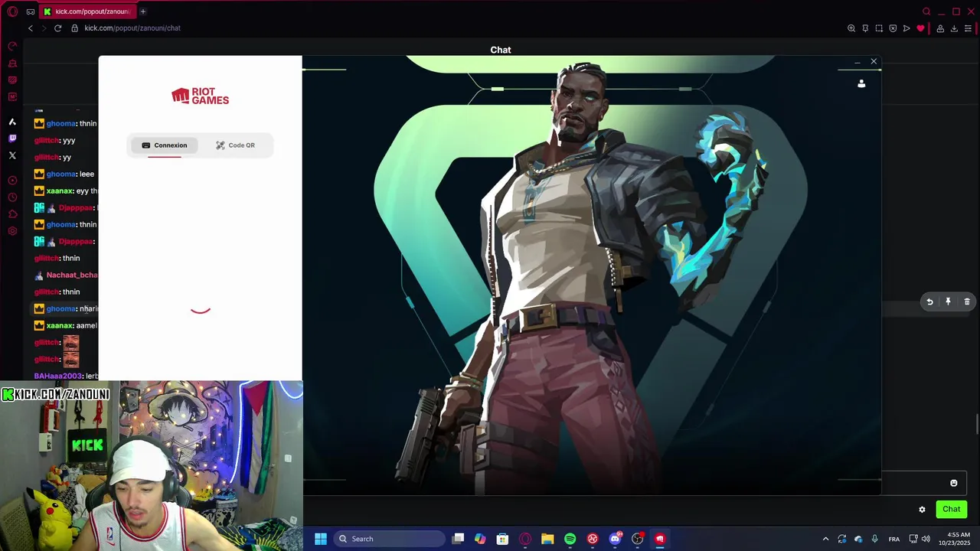980x551 pixels.
Task: Open Spotify from the taskbar
Action: [x=570, y=539]
